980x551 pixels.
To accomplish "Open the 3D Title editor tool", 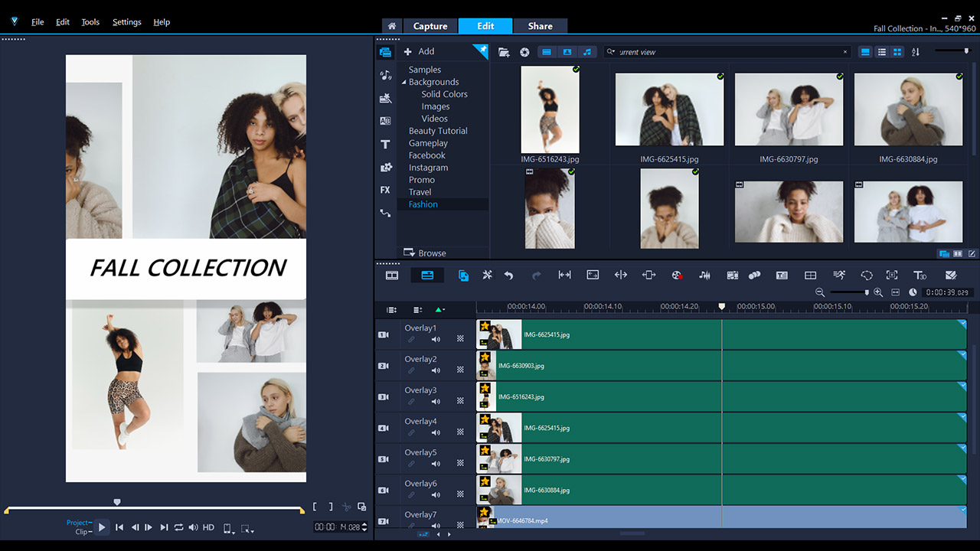I will pos(920,275).
